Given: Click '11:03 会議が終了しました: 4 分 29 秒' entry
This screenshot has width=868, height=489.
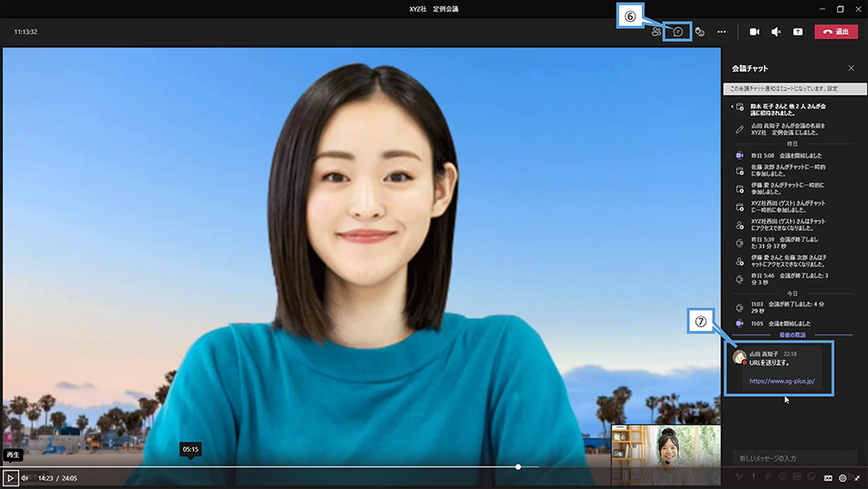Looking at the screenshot, I should coord(787,307).
